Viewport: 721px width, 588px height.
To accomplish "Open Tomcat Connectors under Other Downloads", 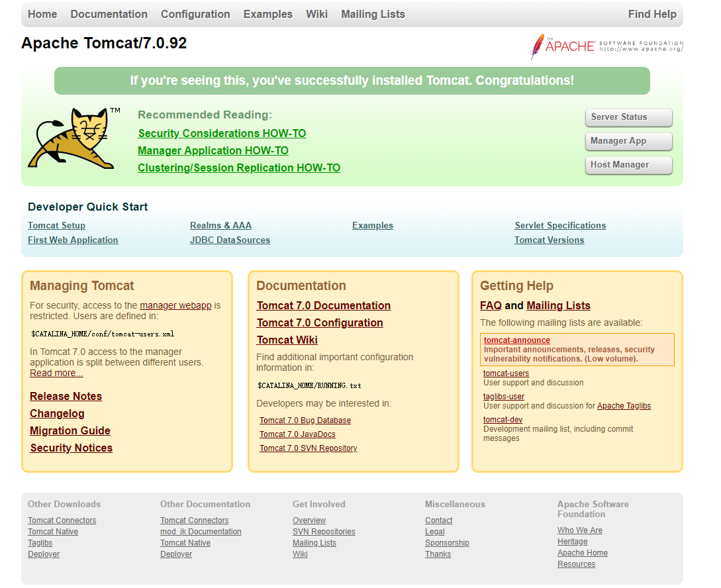I will (62, 520).
